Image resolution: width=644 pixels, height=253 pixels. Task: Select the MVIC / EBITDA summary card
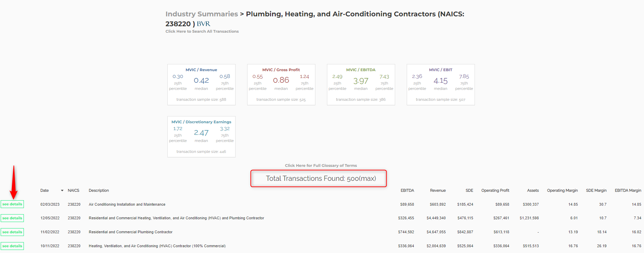[361, 84]
